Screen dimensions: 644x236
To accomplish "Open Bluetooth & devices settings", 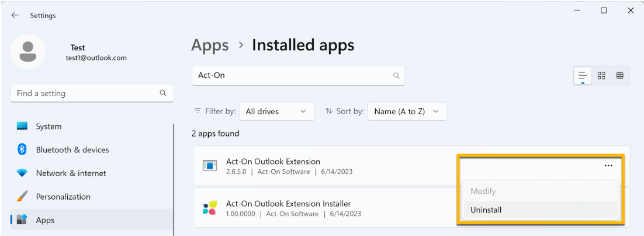I will coord(92,150).
